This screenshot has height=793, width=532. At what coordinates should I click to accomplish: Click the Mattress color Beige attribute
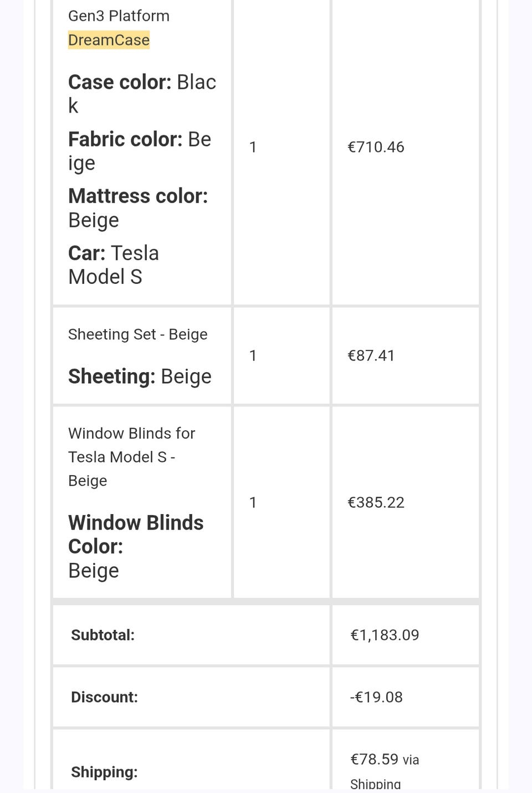[x=137, y=208]
